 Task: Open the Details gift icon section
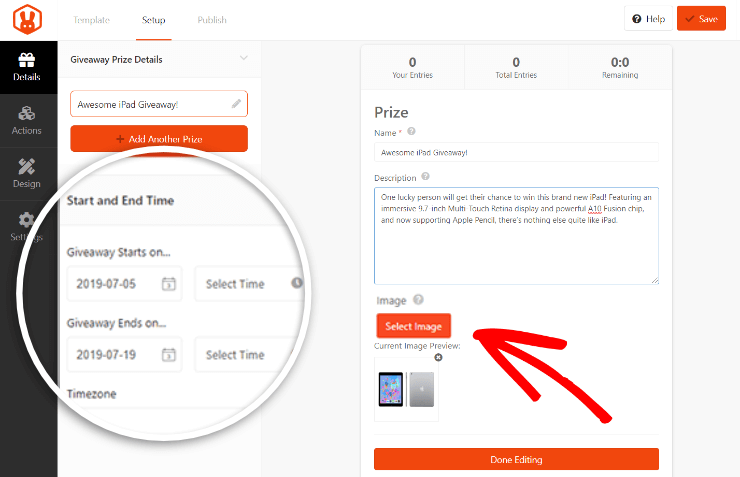click(x=27, y=67)
